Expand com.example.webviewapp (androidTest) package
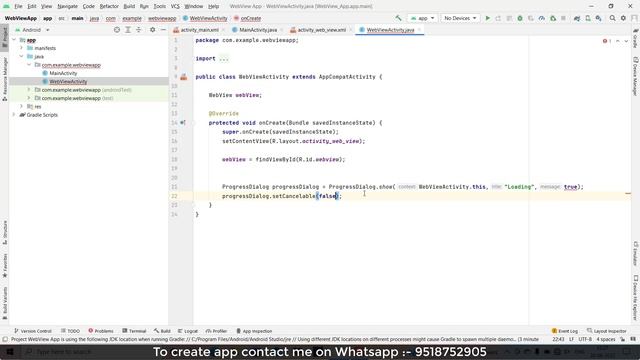This screenshot has width=640, height=360. 29,90
